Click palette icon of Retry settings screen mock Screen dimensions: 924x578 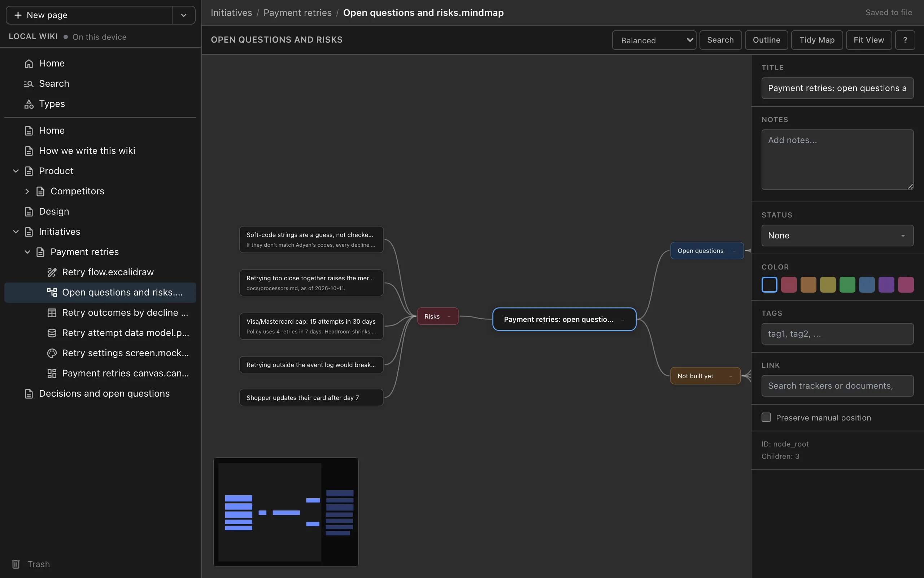tap(52, 353)
